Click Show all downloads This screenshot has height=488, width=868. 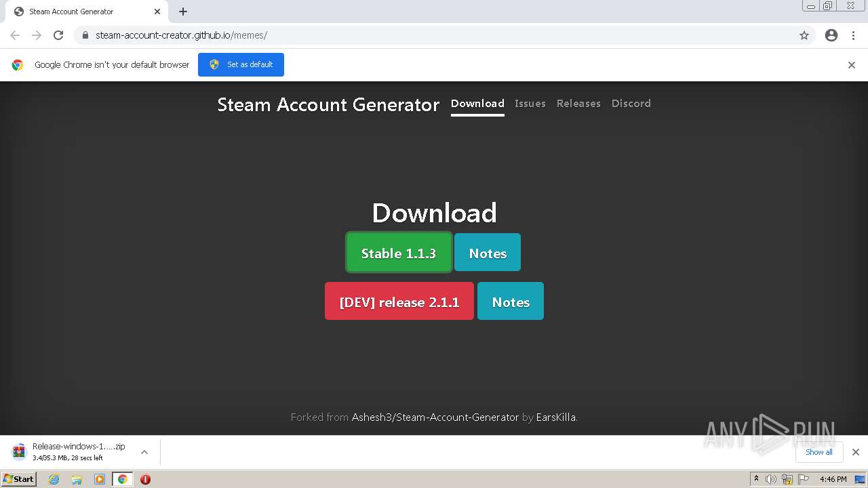point(819,452)
